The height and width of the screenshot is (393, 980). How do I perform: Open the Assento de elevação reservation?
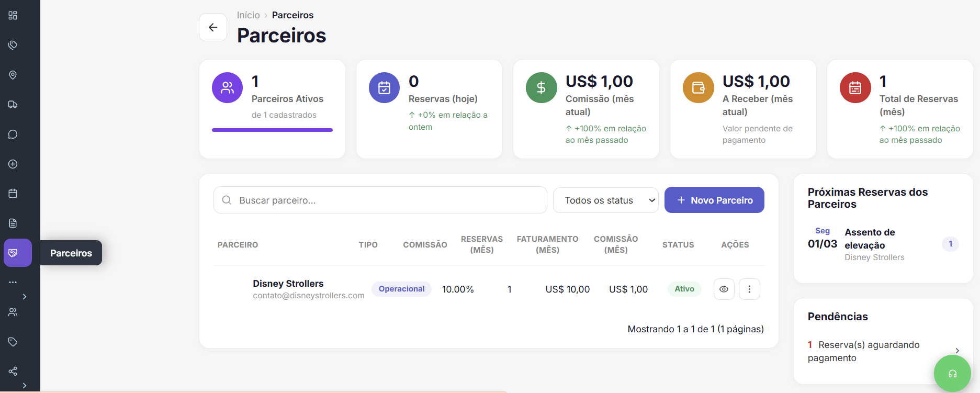[x=883, y=244]
